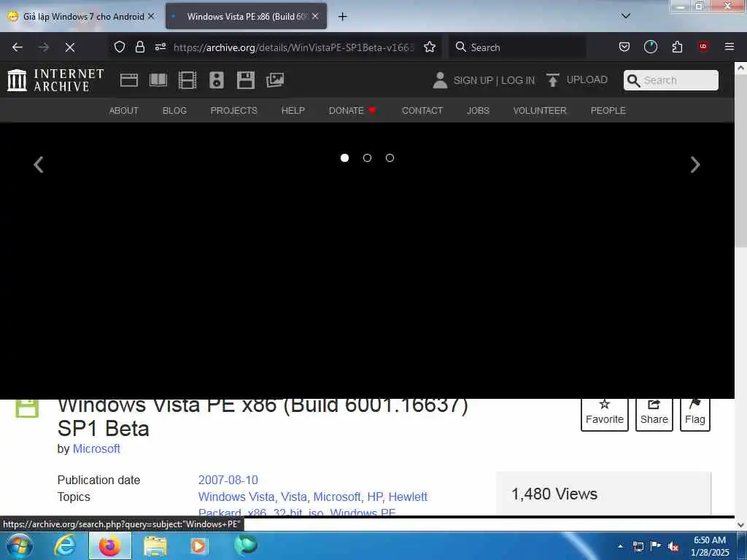747x560 pixels.
Task: Open the Firefox hamburger menu
Action: [x=729, y=47]
